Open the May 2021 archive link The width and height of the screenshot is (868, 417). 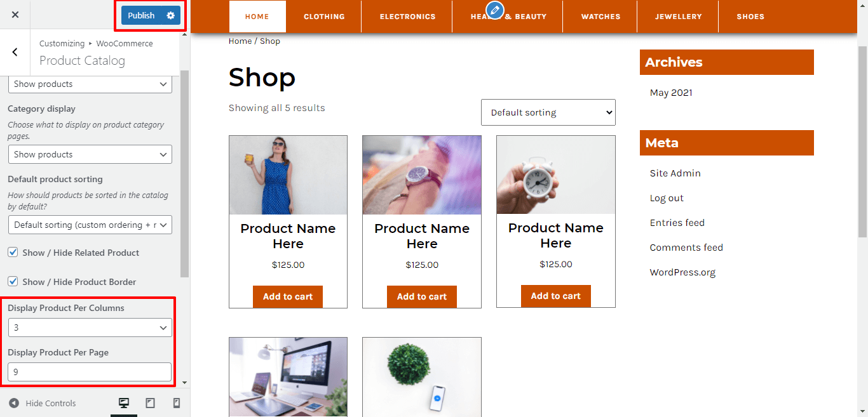(x=671, y=93)
